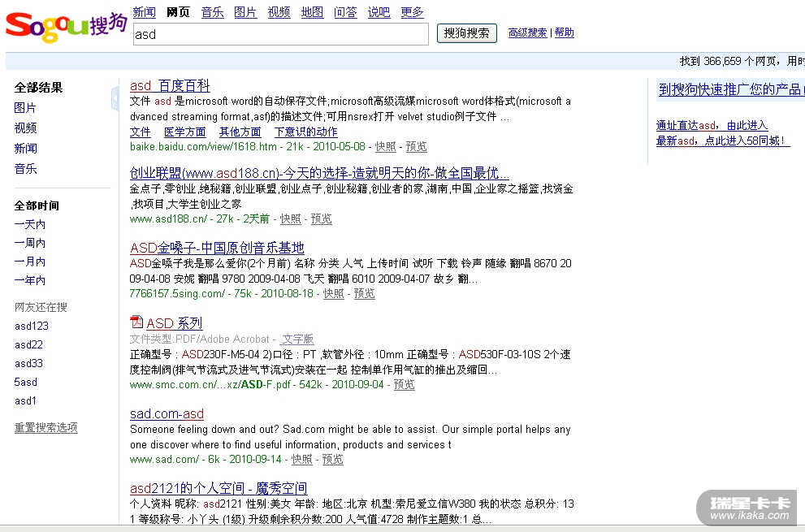805x532 pixels.
Task: Click the PDF icon beside ASD 系列
Action: click(136, 322)
